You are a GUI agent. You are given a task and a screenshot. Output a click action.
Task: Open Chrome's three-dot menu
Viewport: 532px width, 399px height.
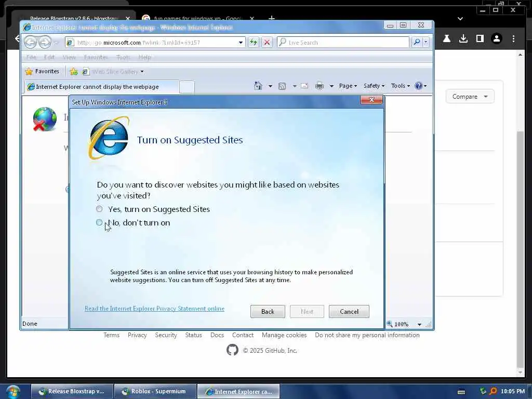pyautogui.click(x=513, y=38)
